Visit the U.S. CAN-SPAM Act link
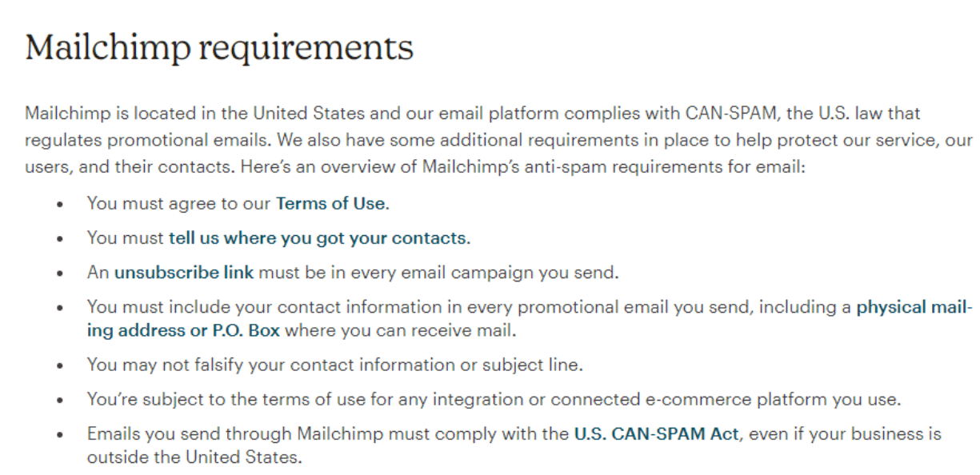 pyautogui.click(x=656, y=435)
